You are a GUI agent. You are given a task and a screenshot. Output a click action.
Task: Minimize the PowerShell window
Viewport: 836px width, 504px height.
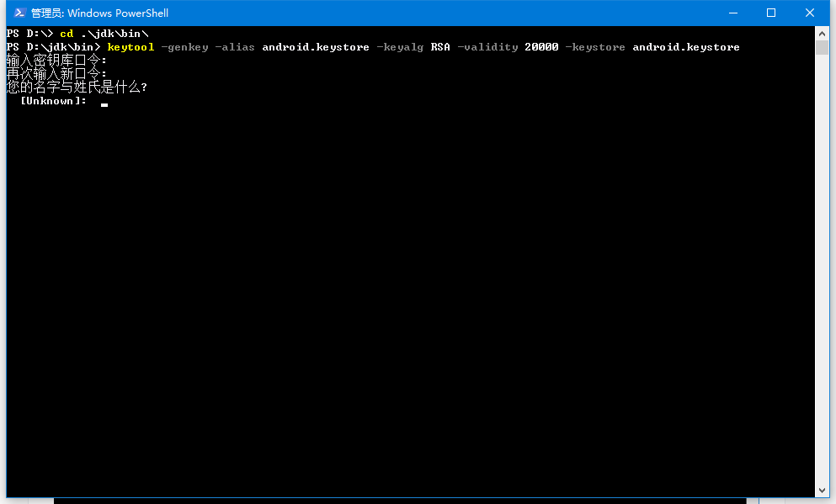(733, 13)
